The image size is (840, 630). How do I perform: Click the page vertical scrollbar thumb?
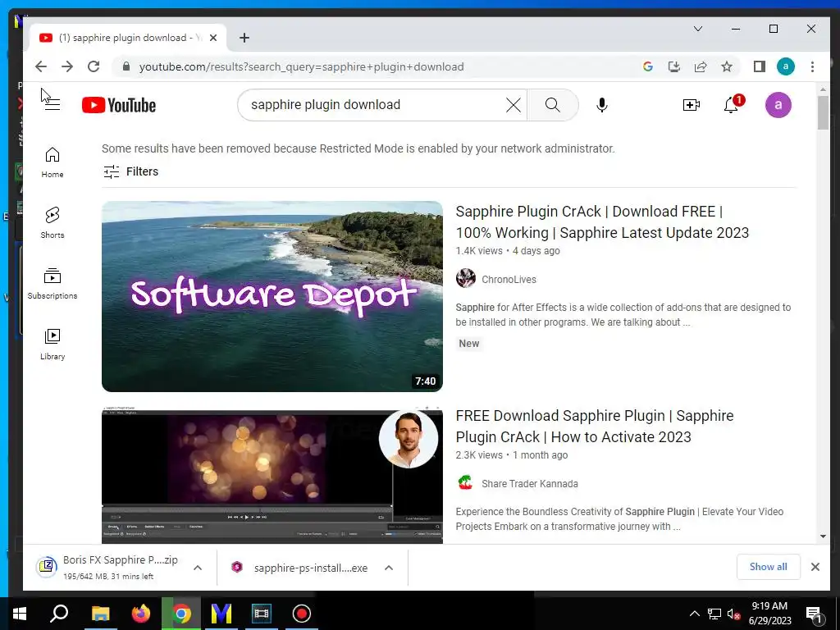(822, 113)
